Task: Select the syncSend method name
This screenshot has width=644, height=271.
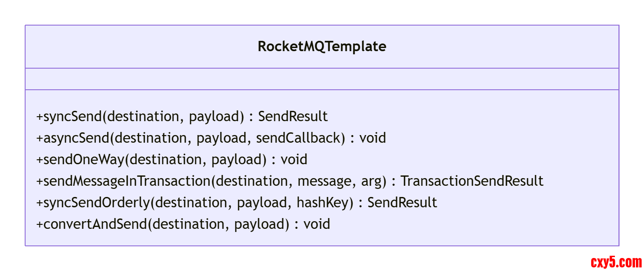Action: [73, 117]
